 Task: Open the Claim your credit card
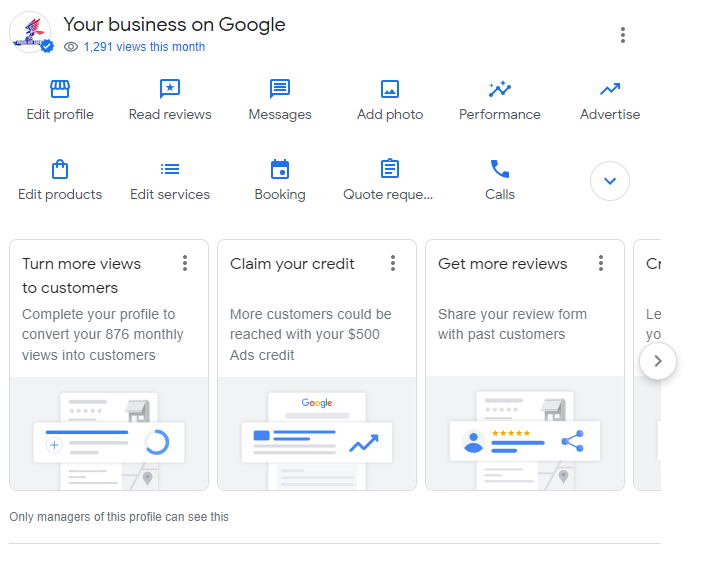point(317,365)
